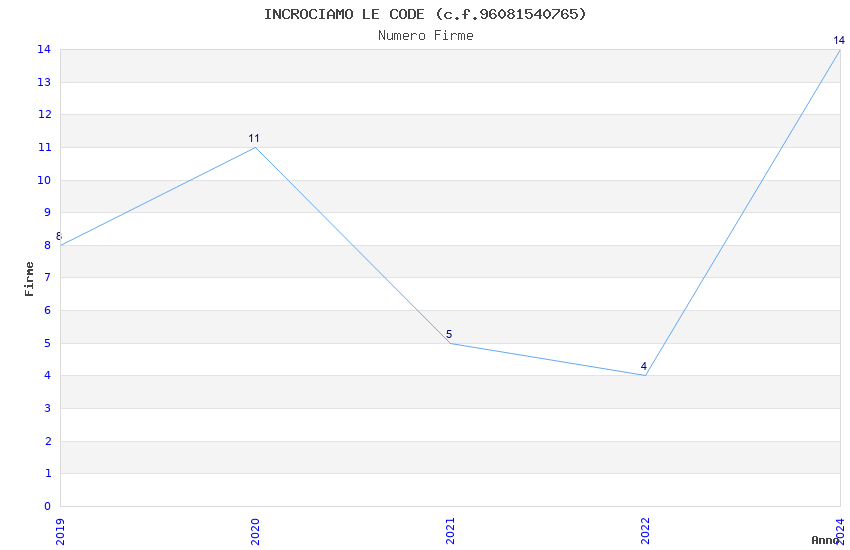Image resolution: width=850 pixels, height=550 pixels.
Task: Click the y-axis tick label 2
Action: coord(47,441)
